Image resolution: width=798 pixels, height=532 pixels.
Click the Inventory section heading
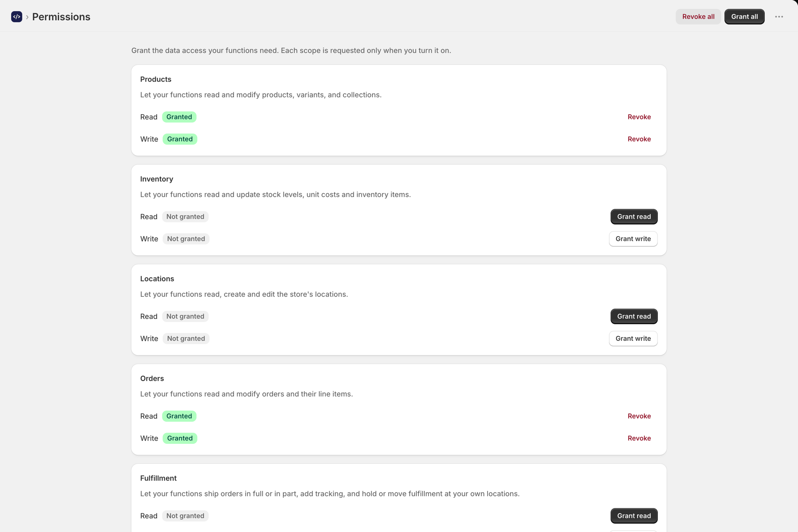tap(157, 179)
